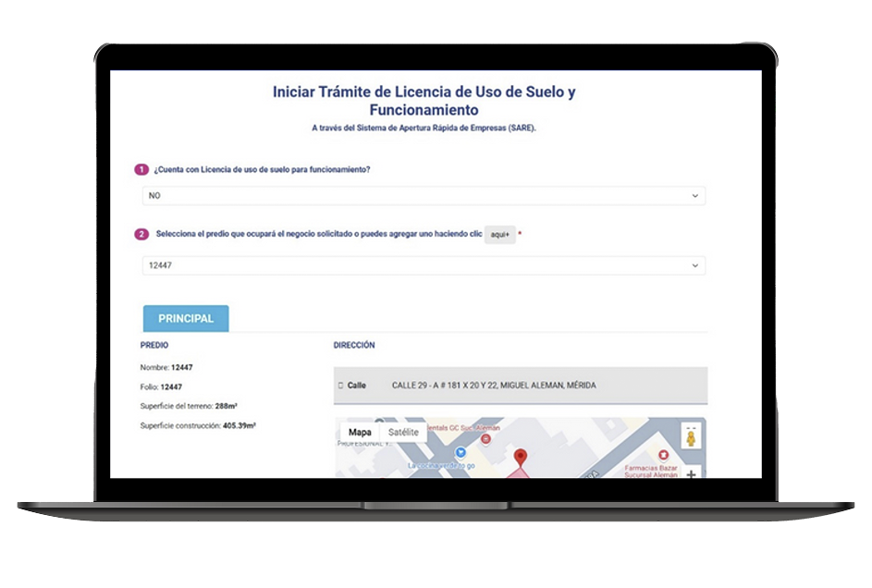
Task: Click the DIRECCIÓN section header
Action: 354,345
